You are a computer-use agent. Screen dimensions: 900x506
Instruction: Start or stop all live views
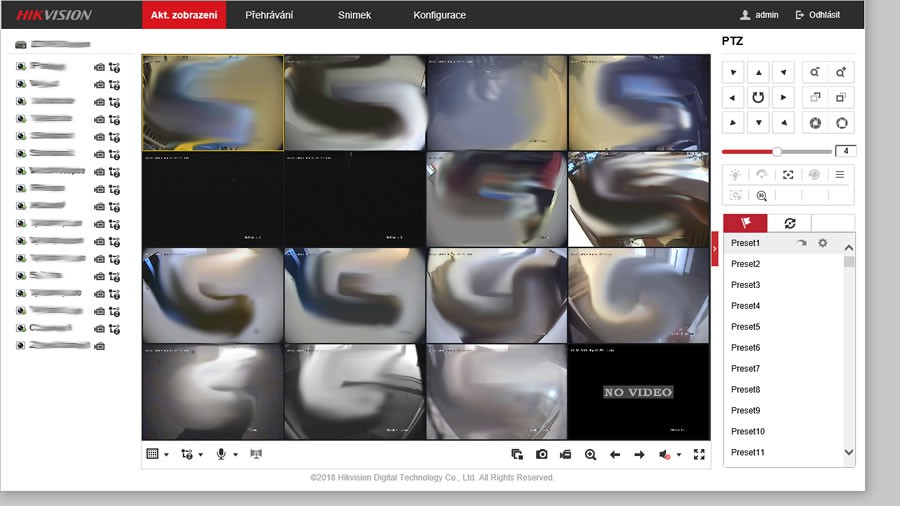pos(517,454)
